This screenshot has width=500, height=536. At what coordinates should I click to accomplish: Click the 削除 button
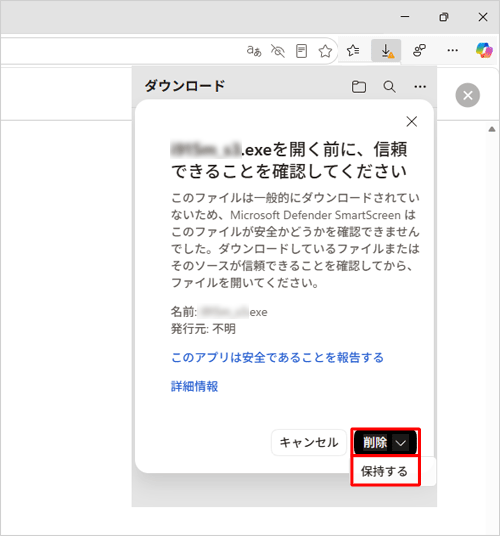(375, 443)
